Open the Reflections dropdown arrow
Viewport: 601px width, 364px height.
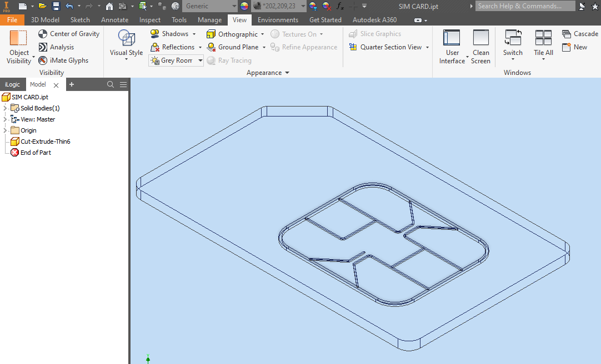(x=200, y=48)
